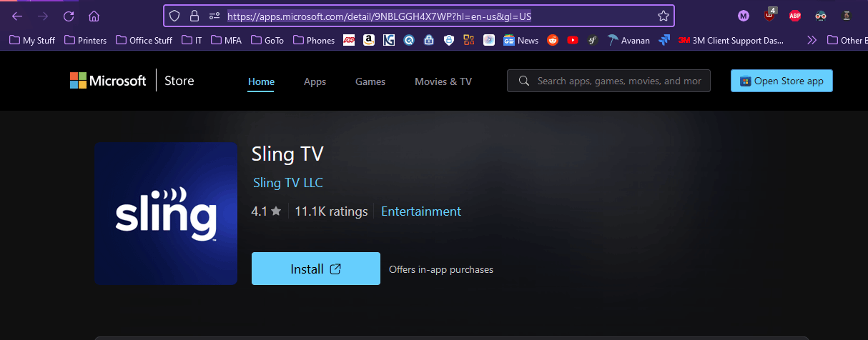
Task: Go back to the previous page
Action: 17,16
